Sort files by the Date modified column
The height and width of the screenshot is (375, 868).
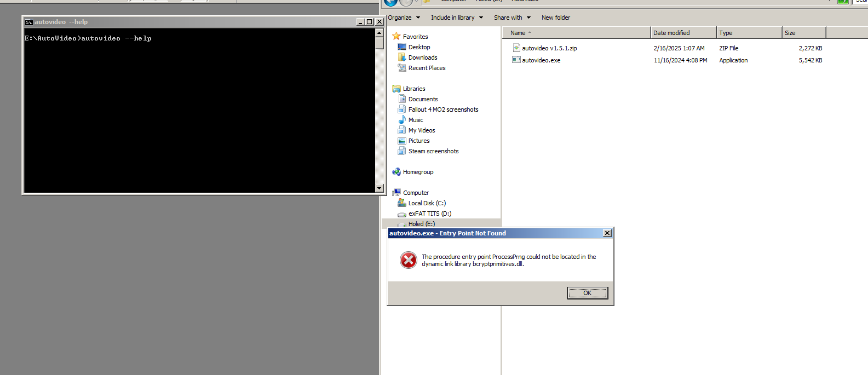(x=683, y=33)
